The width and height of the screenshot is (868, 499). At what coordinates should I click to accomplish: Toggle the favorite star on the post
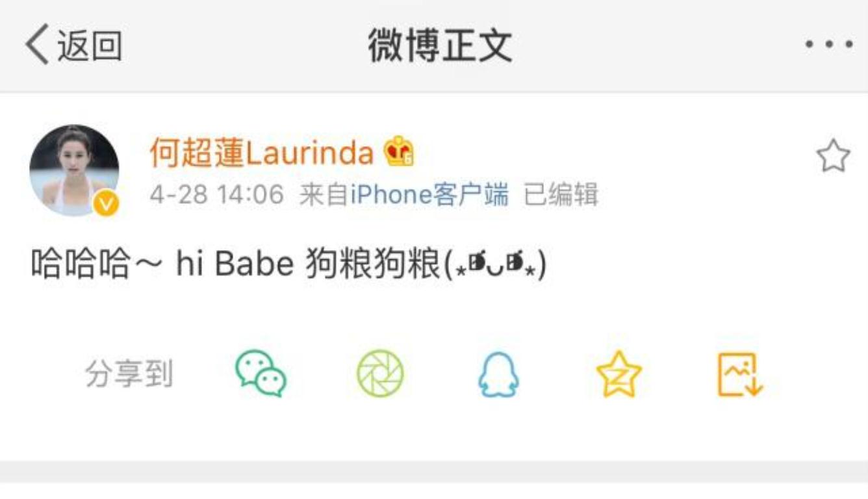tap(833, 156)
